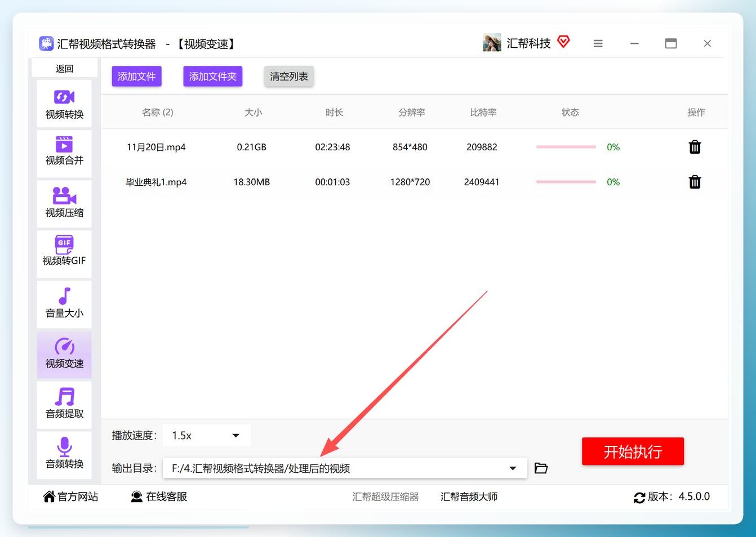Delete the 11月20日.mp4 row

click(x=695, y=147)
